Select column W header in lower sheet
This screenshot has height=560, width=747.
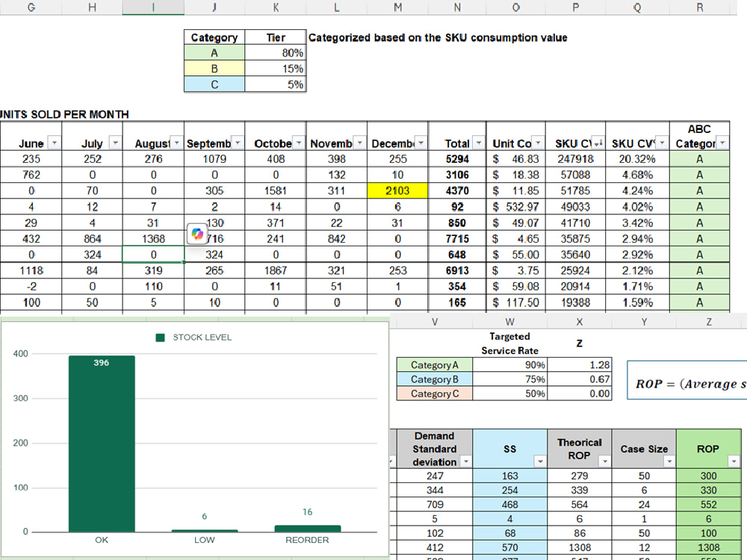(509, 322)
